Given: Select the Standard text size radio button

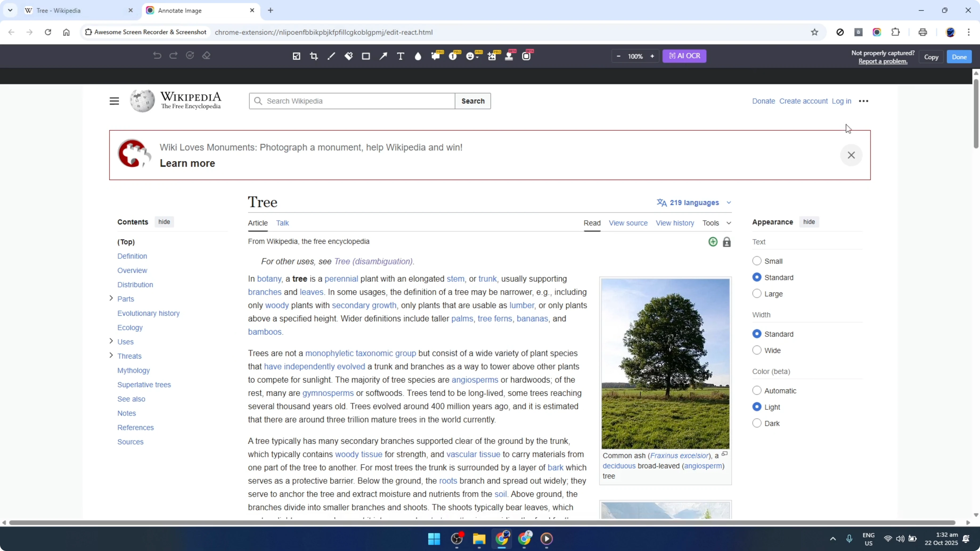Looking at the screenshot, I should pos(757,277).
